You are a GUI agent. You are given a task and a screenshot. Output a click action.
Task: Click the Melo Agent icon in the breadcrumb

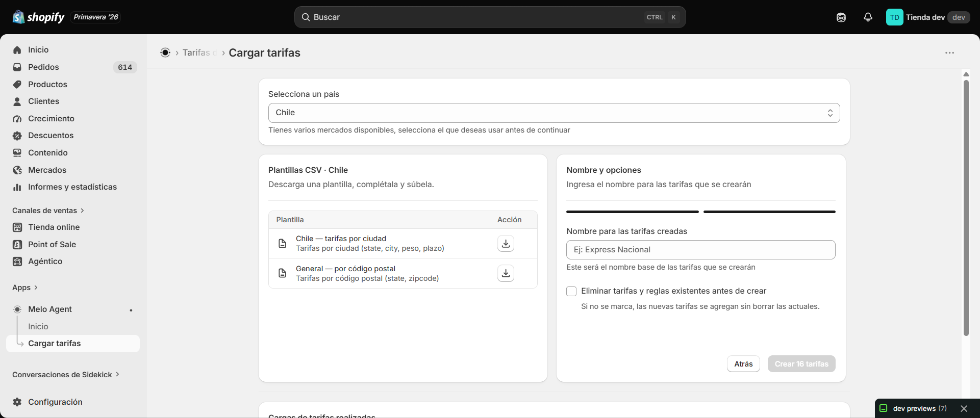pos(165,53)
